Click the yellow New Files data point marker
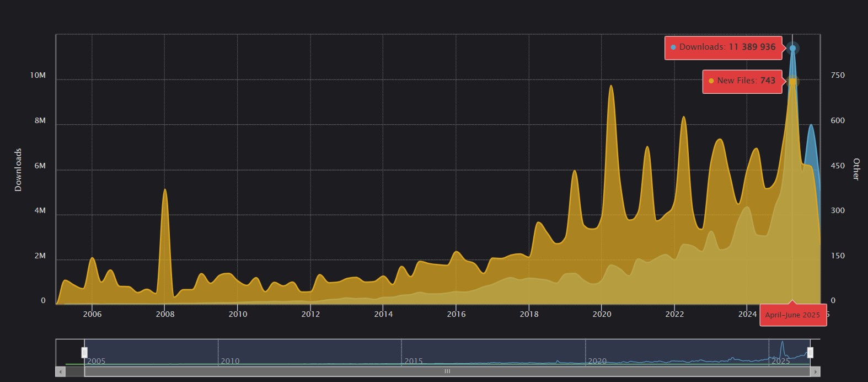The height and width of the screenshot is (382, 868). [792, 82]
